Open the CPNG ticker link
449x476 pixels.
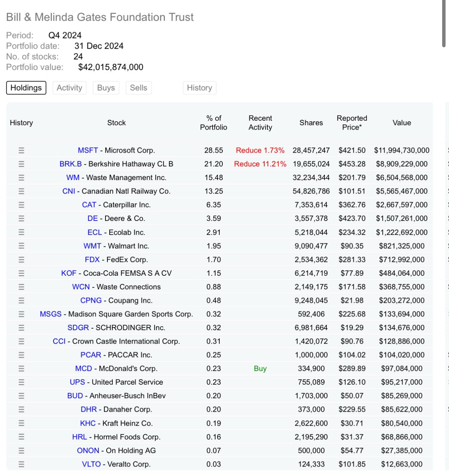click(x=91, y=300)
